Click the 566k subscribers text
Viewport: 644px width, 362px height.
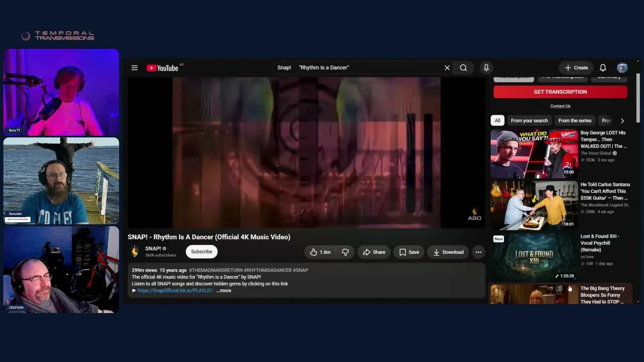pos(160,255)
